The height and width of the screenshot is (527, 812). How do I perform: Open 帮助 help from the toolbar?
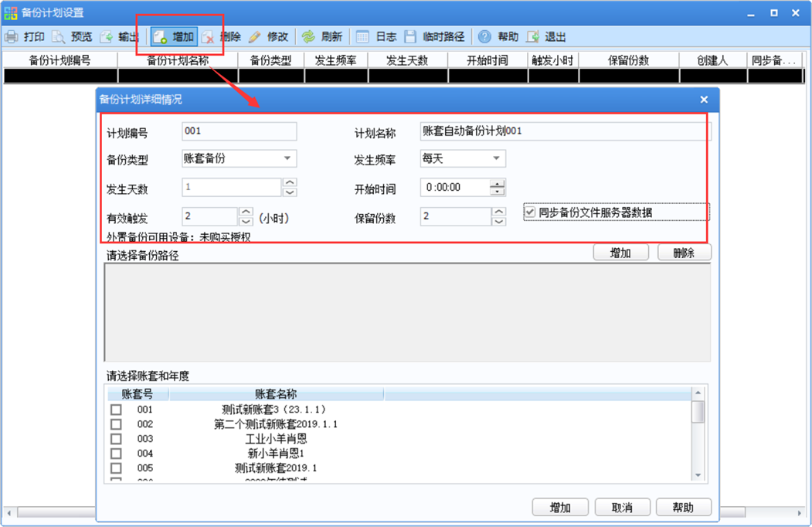[x=484, y=37]
